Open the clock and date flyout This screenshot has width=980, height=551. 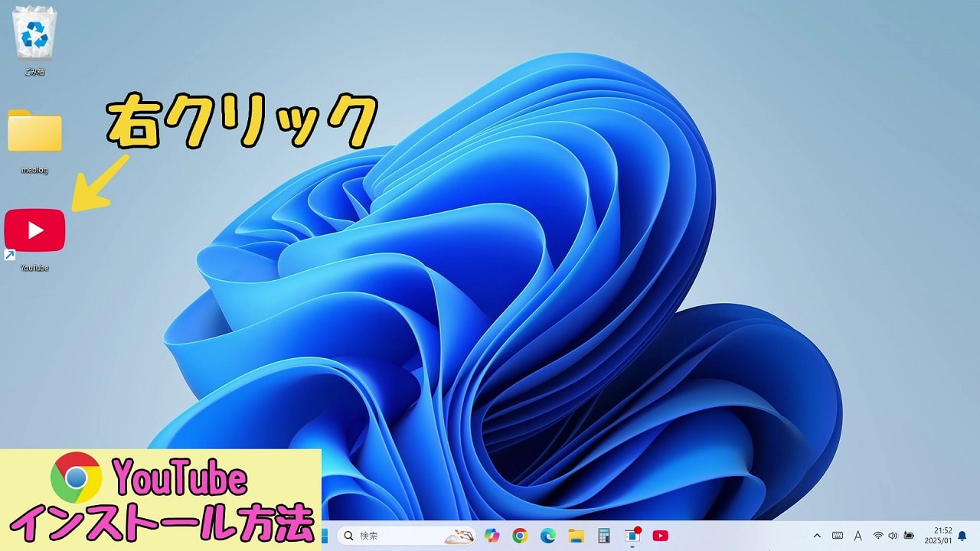click(937, 536)
